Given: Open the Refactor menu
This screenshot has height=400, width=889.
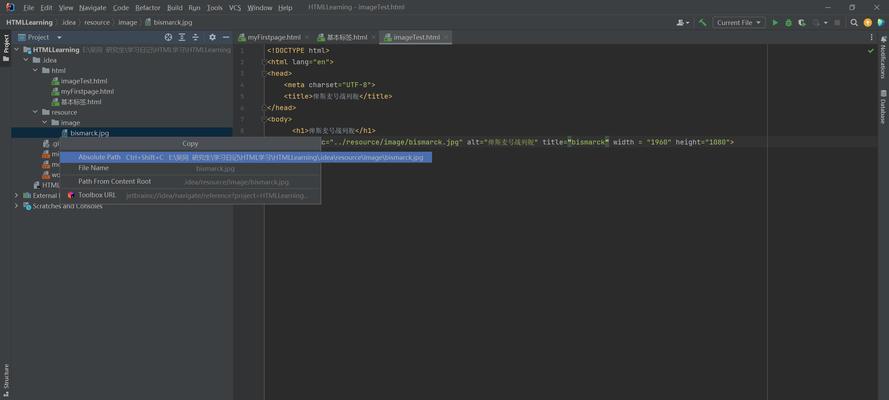Looking at the screenshot, I should [x=147, y=8].
